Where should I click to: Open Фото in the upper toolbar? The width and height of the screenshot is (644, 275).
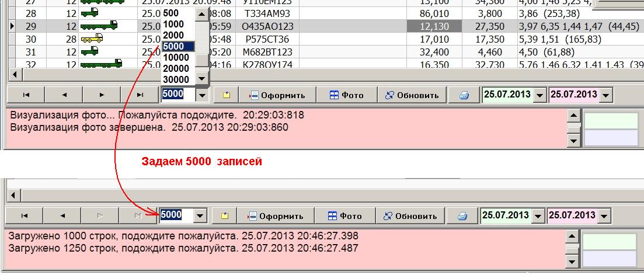[x=346, y=95]
